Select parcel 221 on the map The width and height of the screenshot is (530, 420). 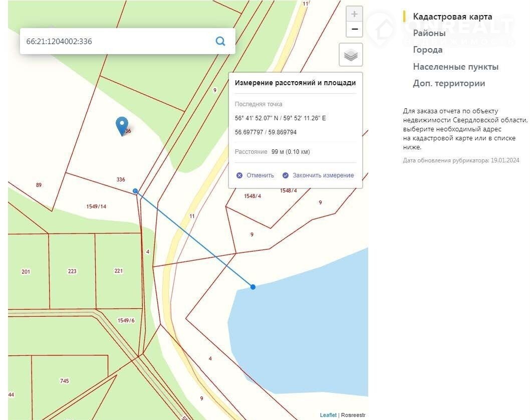click(x=119, y=271)
